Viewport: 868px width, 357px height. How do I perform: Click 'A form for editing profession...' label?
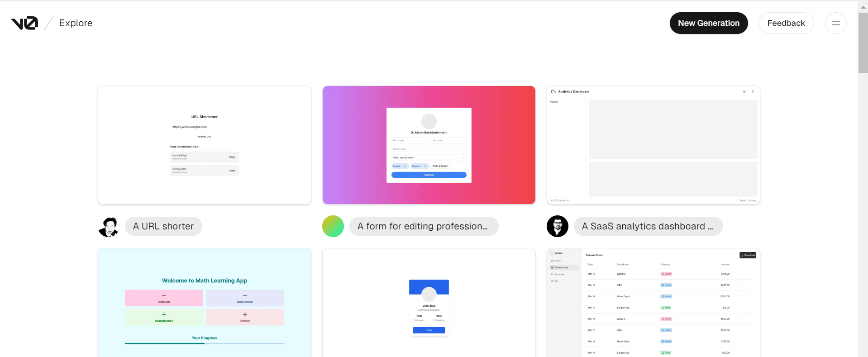pyautogui.click(x=424, y=226)
